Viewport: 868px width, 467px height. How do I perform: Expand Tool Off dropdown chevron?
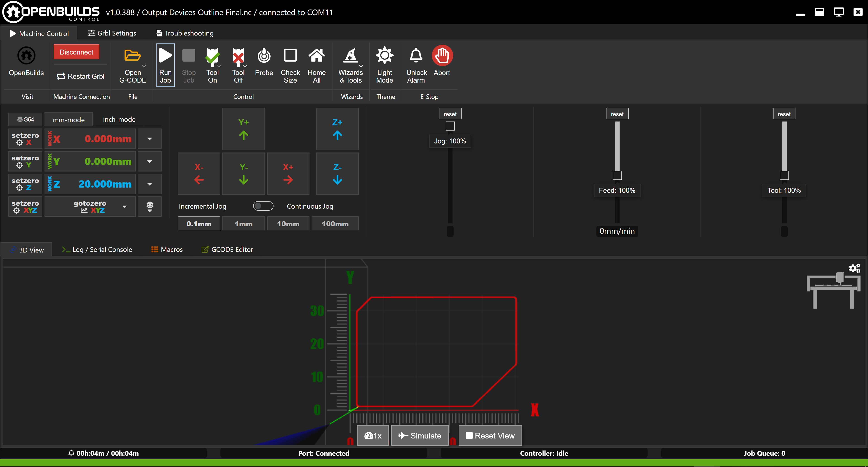coord(245,67)
